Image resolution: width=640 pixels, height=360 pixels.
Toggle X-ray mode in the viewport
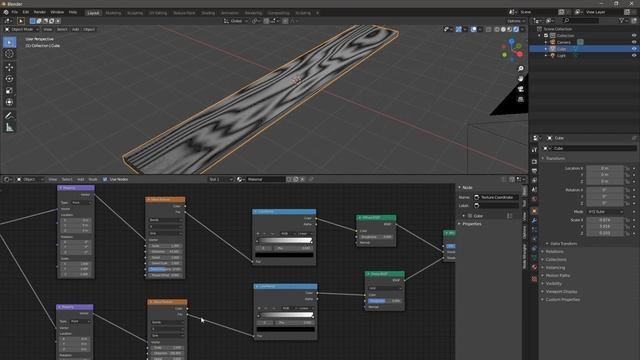click(489, 29)
